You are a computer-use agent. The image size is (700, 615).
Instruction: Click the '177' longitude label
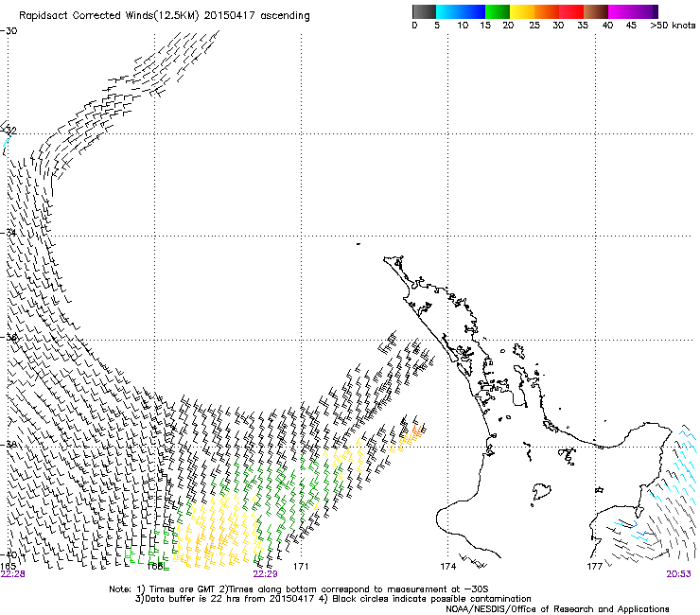pyautogui.click(x=595, y=567)
